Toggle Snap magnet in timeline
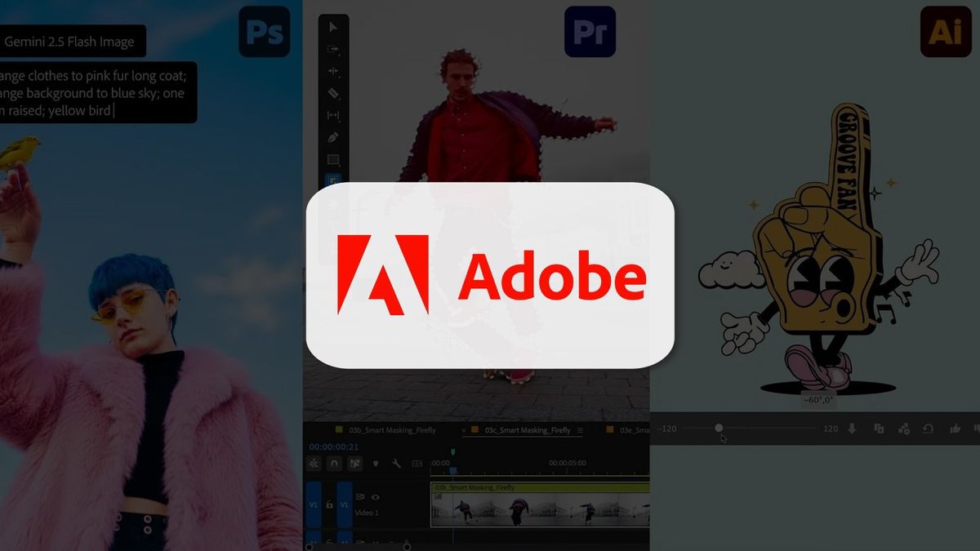Viewport: 980px width, 551px height. pos(334,464)
